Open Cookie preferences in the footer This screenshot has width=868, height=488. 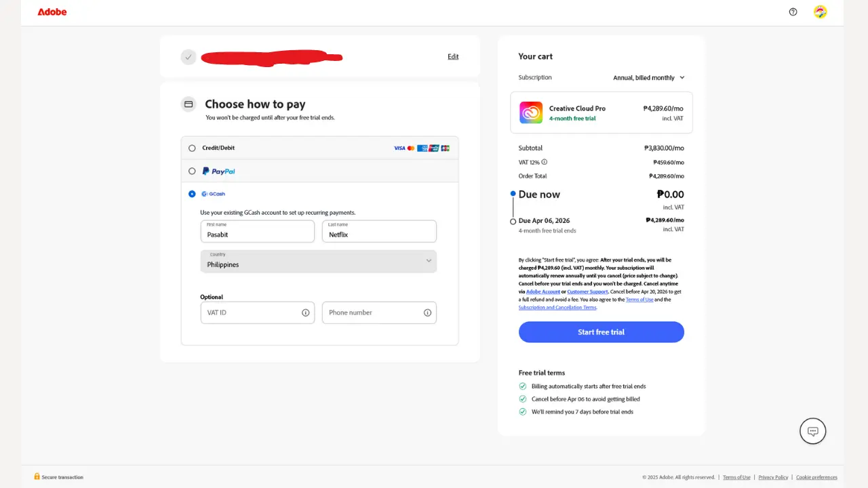[816, 477]
